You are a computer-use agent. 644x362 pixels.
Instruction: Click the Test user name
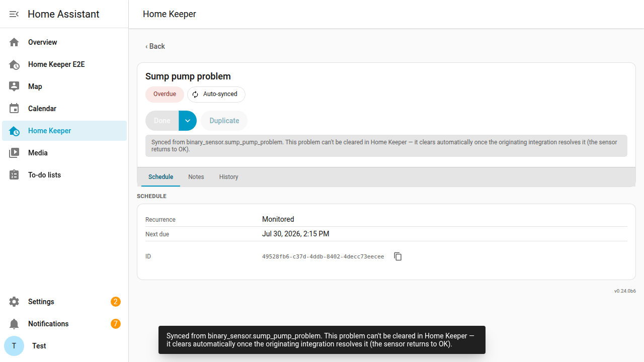[39, 346]
